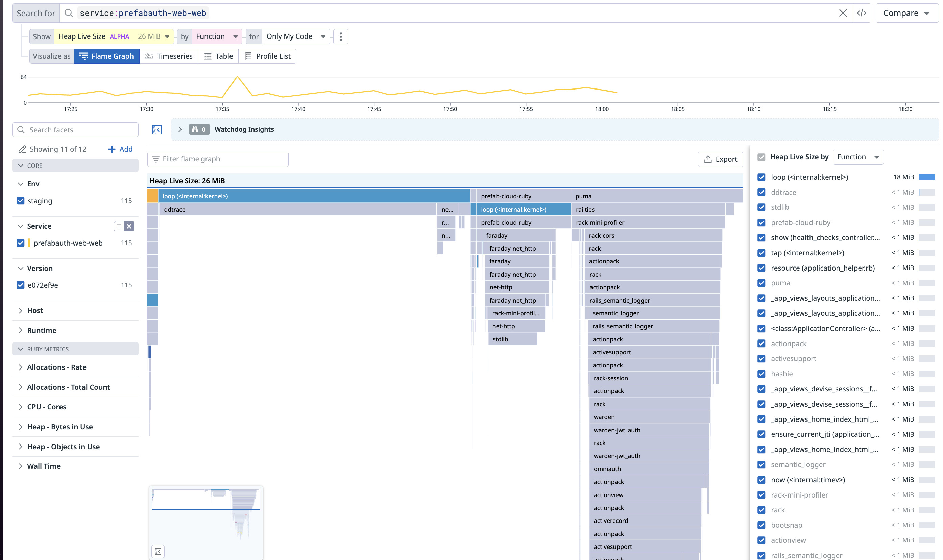This screenshot has width=943, height=560.
Task: Click the blue bar next to loop 18 MiB
Action: point(926,177)
